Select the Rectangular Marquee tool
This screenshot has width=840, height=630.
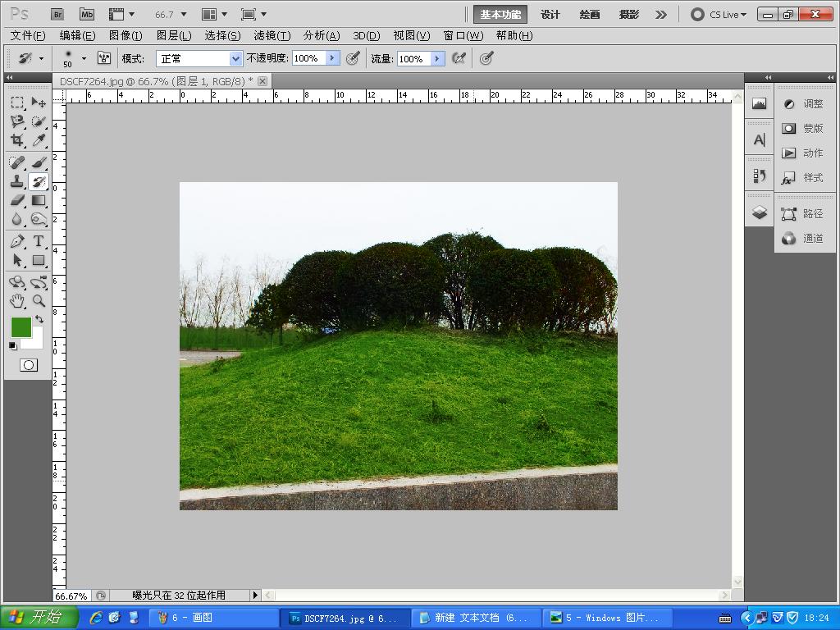coord(17,103)
